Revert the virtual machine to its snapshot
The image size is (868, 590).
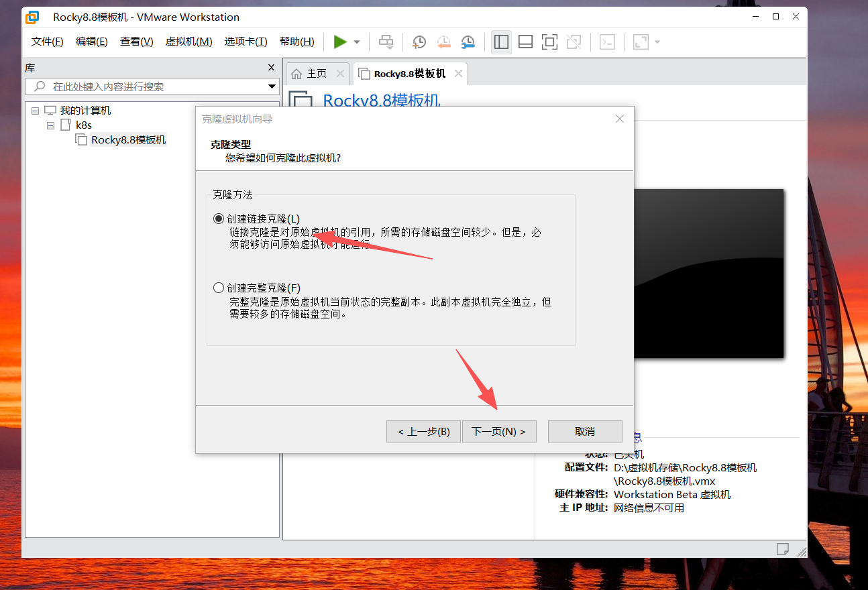click(x=443, y=42)
